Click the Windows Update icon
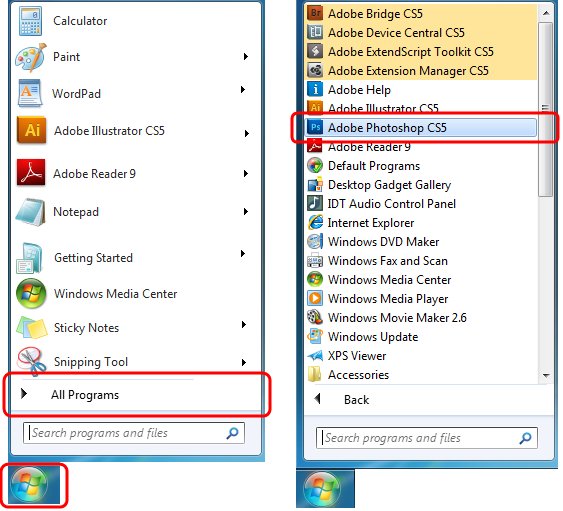The height and width of the screenshot is (511, 563). pyautogui.click(x=315, y=336)
